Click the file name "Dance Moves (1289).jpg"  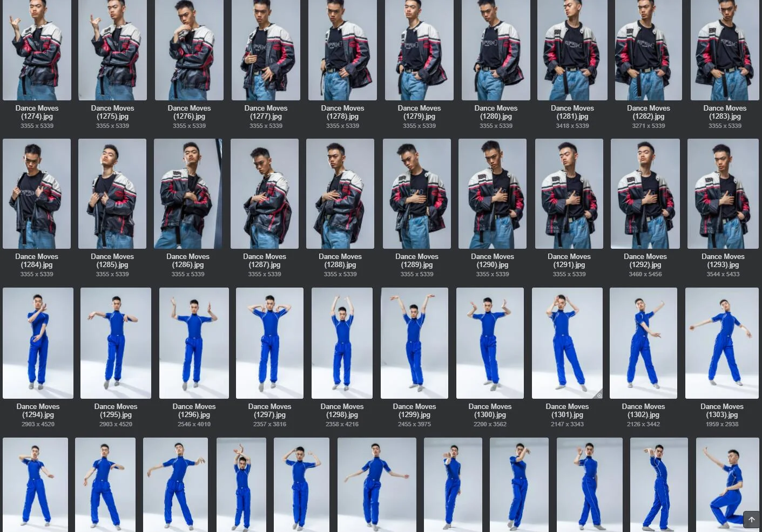(417, 261)
